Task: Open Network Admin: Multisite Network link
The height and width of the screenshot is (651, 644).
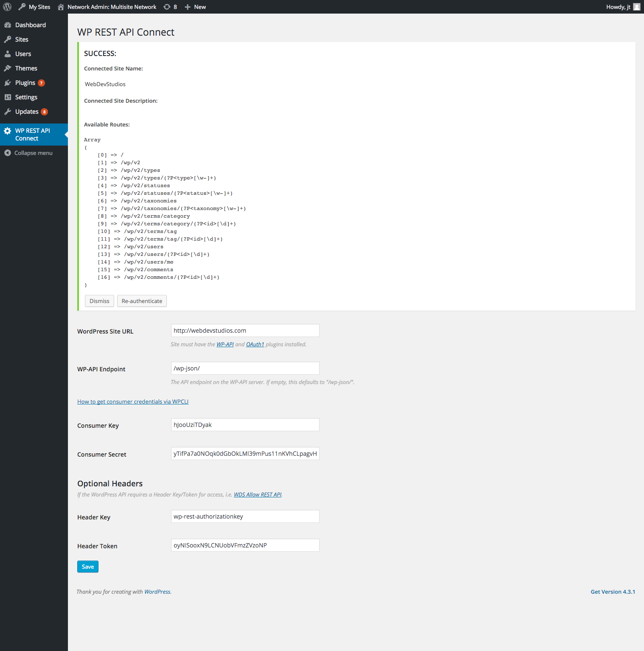Action: click(107, 7)
